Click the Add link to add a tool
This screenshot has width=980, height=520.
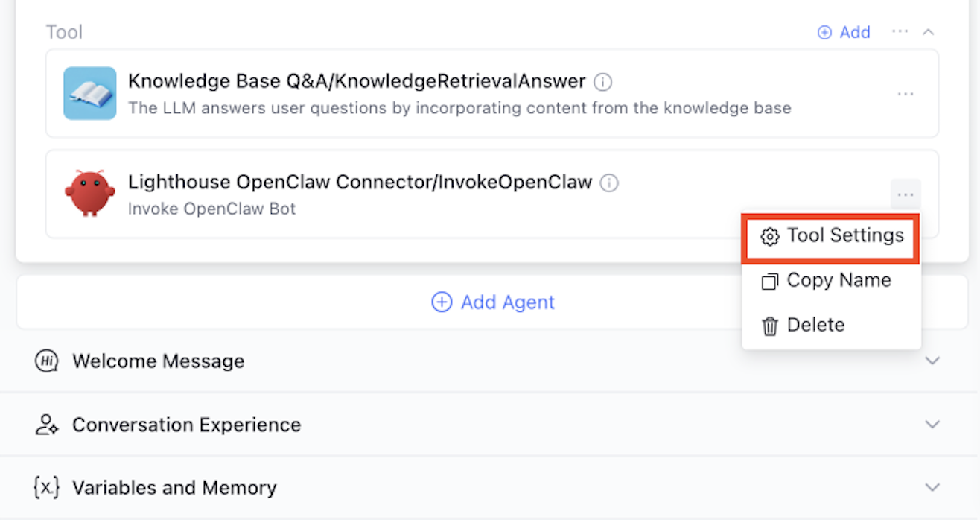click(x=844, y=32)
